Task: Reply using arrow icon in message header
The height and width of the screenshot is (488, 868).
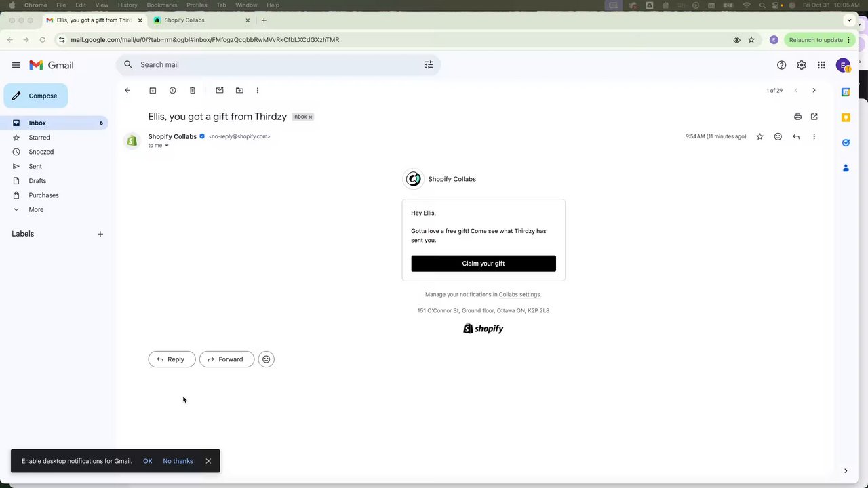Action: coord(796,136)
